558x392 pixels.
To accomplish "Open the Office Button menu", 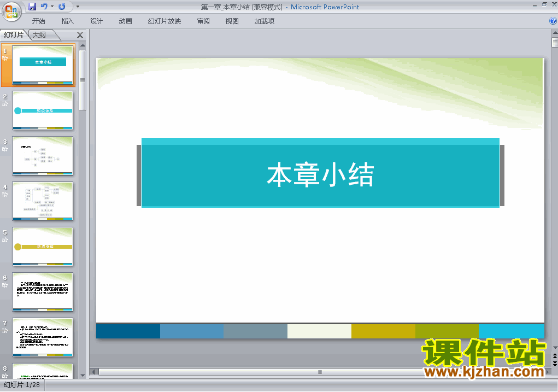I will click(11, 11).
